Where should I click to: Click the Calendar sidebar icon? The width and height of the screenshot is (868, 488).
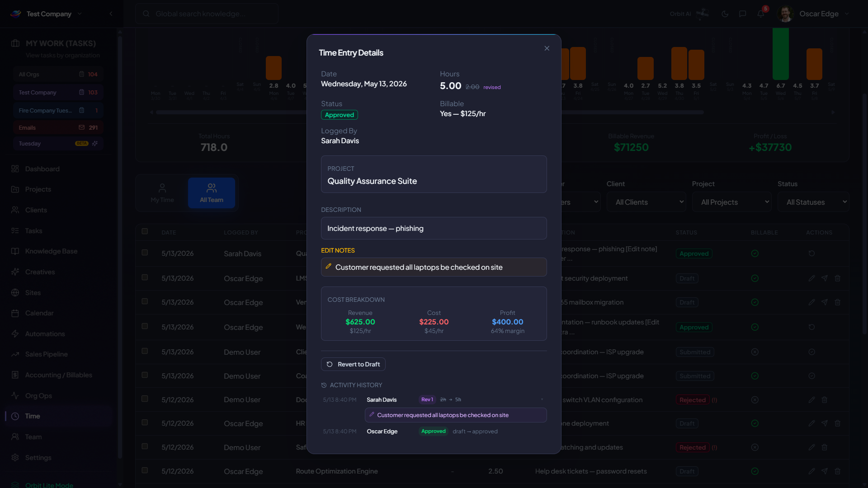pyautogui.click(x=15, y=313)
